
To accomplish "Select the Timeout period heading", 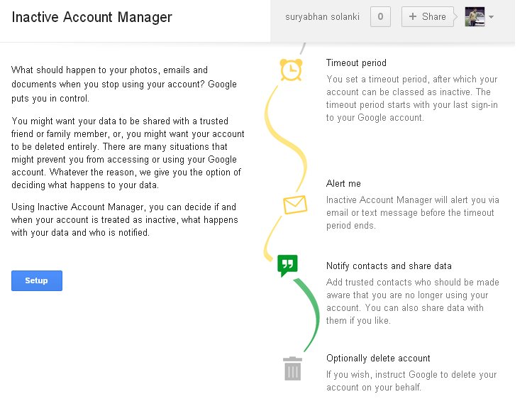I will pos(356,62).
